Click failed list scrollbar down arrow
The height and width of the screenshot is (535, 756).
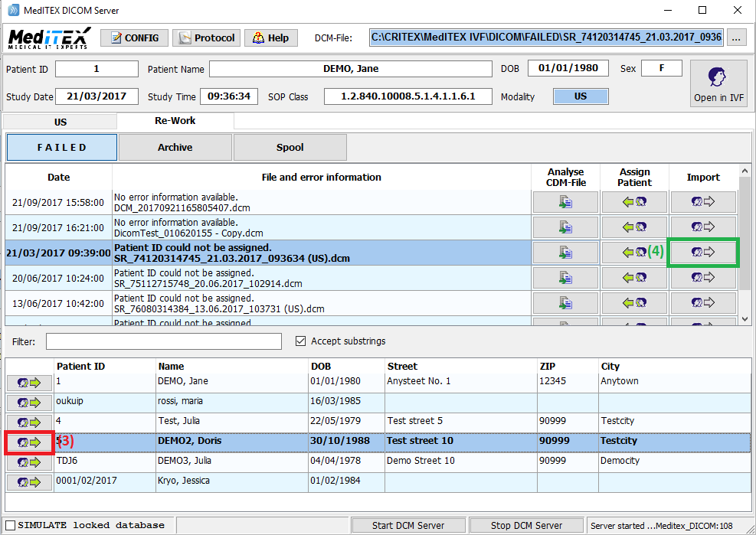[x=745, y=319]
